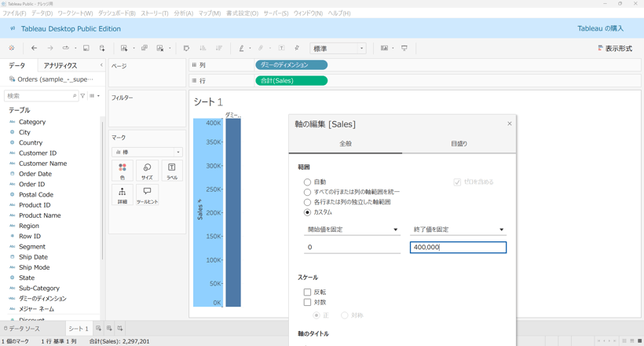Open the Tooltip mark card

(147, 196)
